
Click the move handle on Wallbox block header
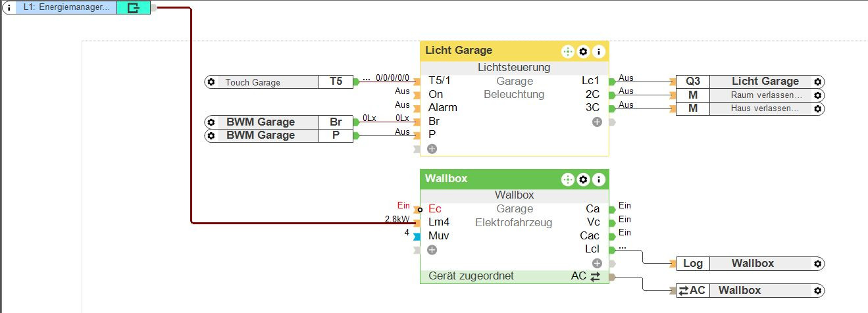tap(568, 180)
